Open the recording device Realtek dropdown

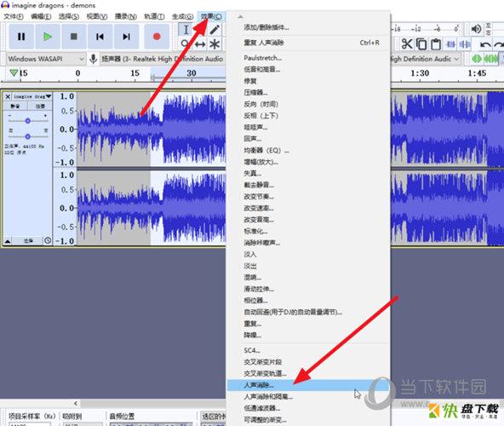coord(163,59)
